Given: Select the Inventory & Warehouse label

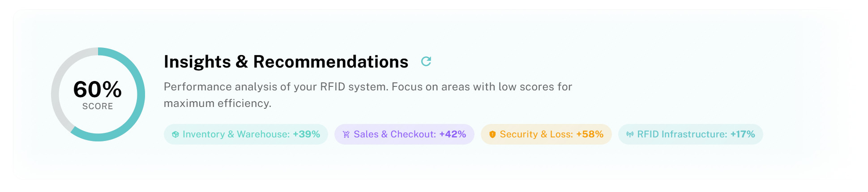Looking at the screenshot, I should click(236, 134).
